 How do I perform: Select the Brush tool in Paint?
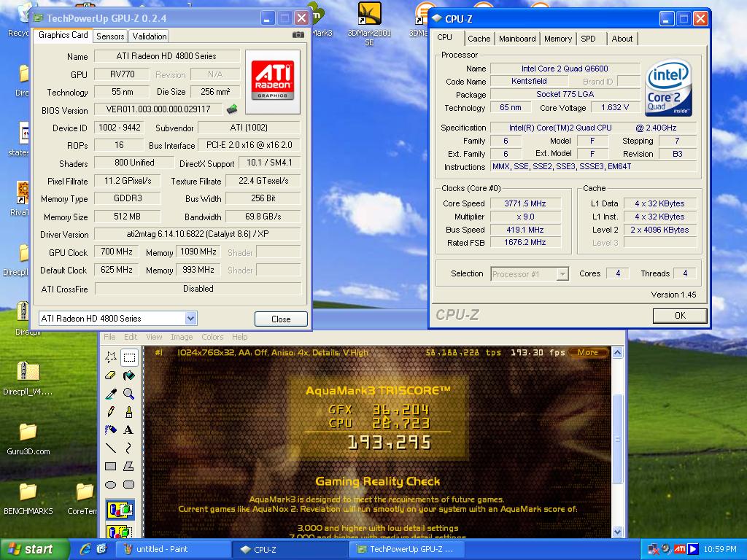pos(129,411)
